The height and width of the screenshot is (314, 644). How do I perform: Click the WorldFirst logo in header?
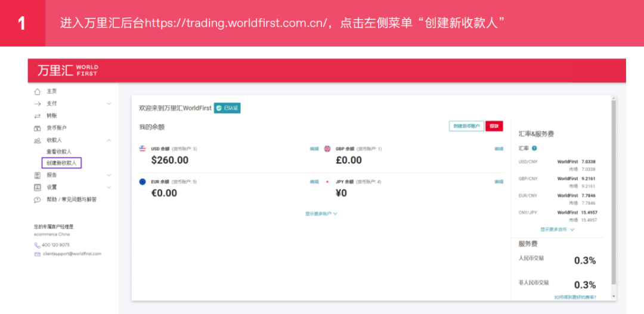coord(68,70)
